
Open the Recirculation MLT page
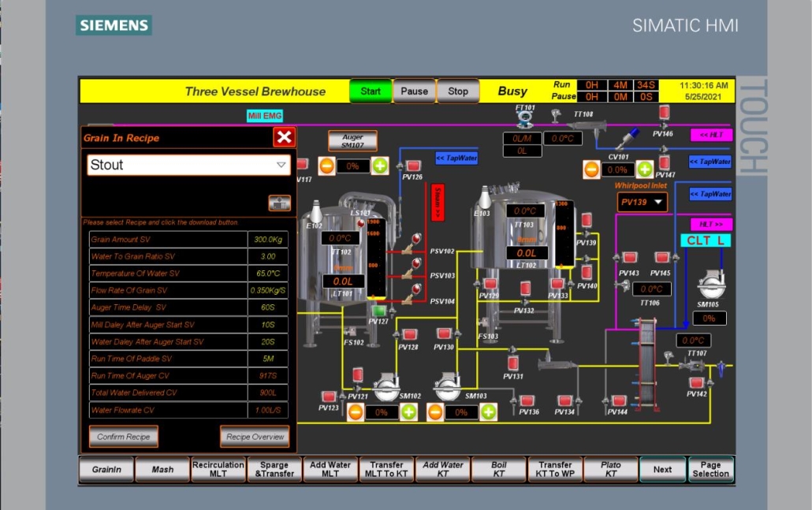(x=218, y=470)
